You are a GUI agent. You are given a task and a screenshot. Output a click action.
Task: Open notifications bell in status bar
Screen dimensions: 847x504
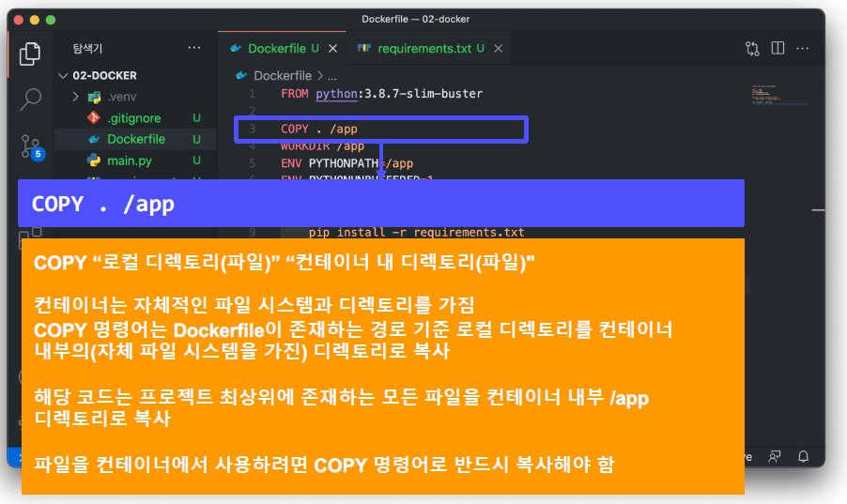pos(803,457)
